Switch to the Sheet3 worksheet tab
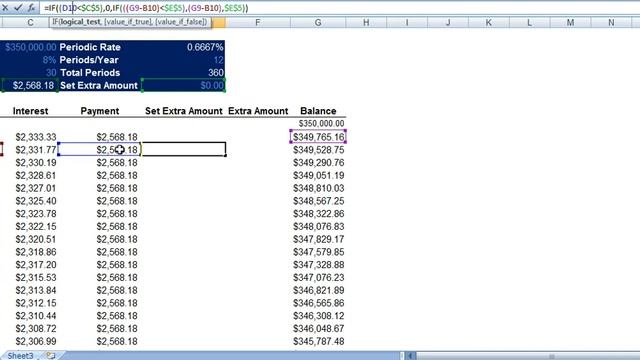The height and width of the screenshot is (360, 640). 20,356
